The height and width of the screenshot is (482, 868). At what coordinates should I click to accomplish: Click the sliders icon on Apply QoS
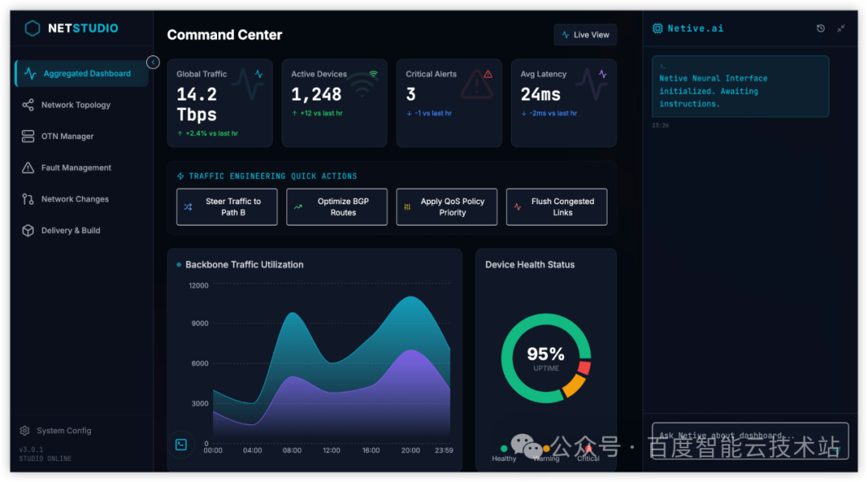pyautogui.click(x=407, y=207)
